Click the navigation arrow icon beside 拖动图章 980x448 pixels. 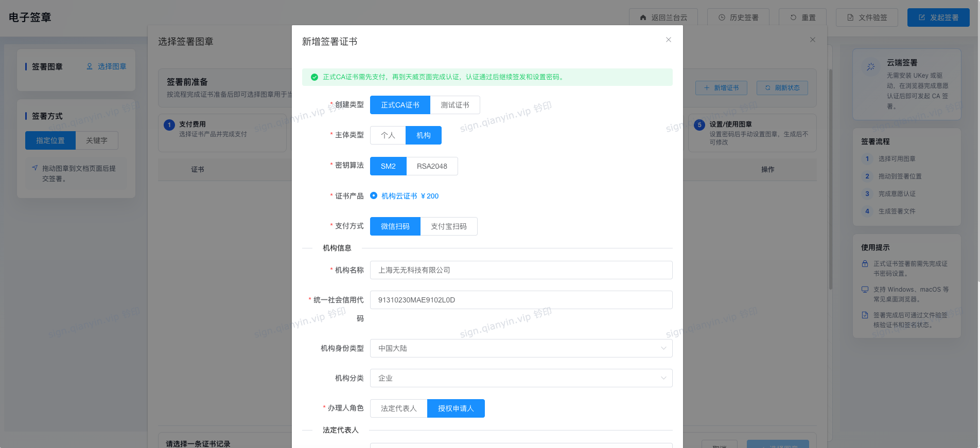point(35,168)
